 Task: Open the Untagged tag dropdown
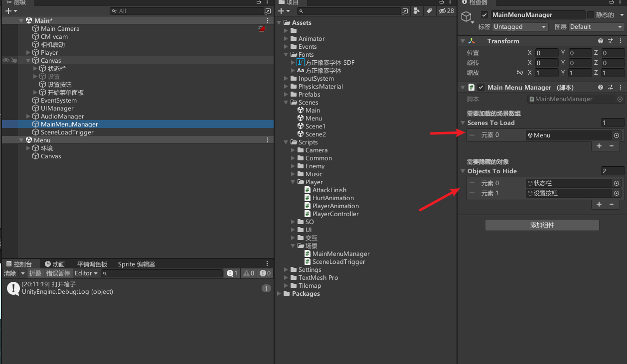(x=520, y=26)
